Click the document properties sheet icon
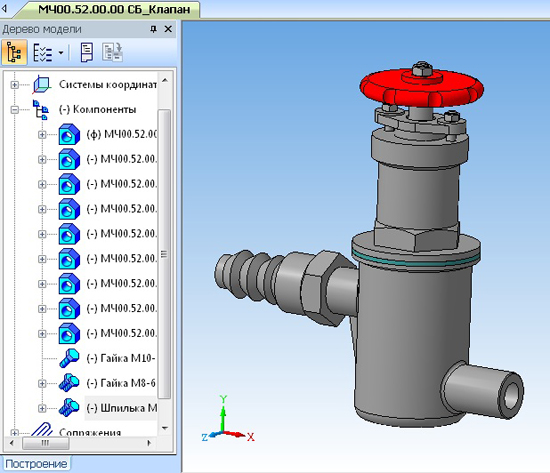Viewport: 550px width, 473px height. click(87, 52)
